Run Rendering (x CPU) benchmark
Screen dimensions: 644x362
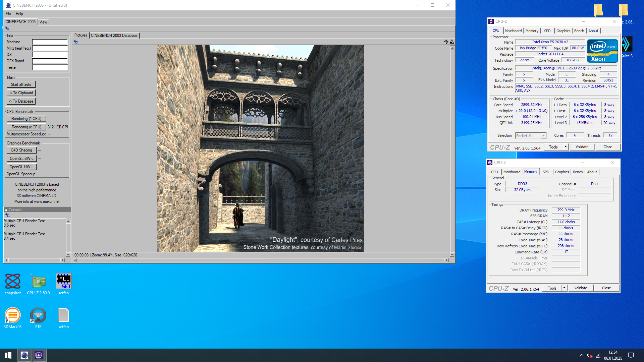(x=26, y=127)
